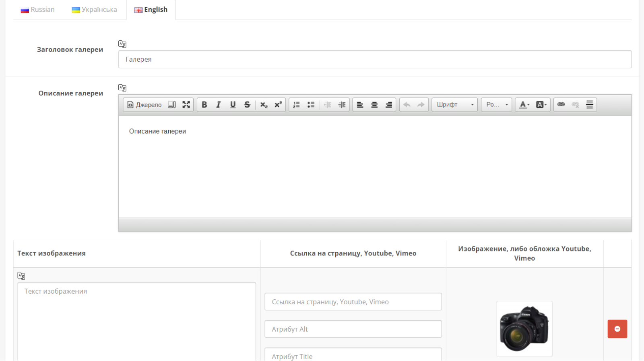Image resolution: width=644 pixels, height=361 pixels.
Task: Click the Заголовок галереи label
Action: pyautogui.click(x=70, y=50)
